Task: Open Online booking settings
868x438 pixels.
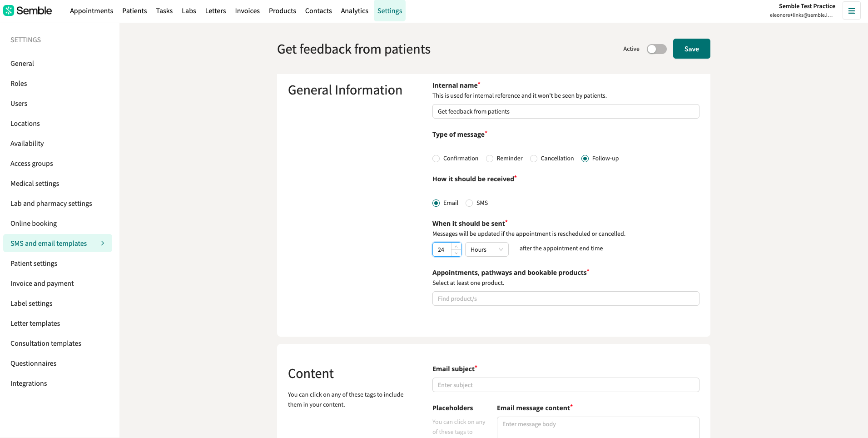Action: [34, 224]
